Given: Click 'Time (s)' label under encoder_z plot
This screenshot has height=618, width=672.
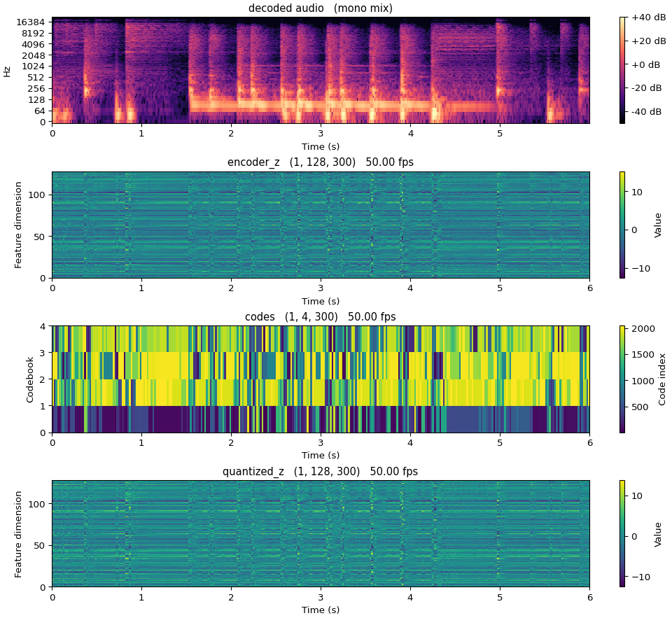Looking at the screenshot, I should pyautogui.click(x=321, y=301).
